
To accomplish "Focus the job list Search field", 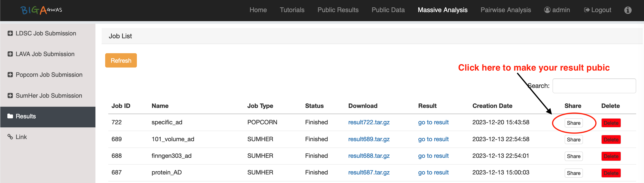I will (x=594, y=86).
